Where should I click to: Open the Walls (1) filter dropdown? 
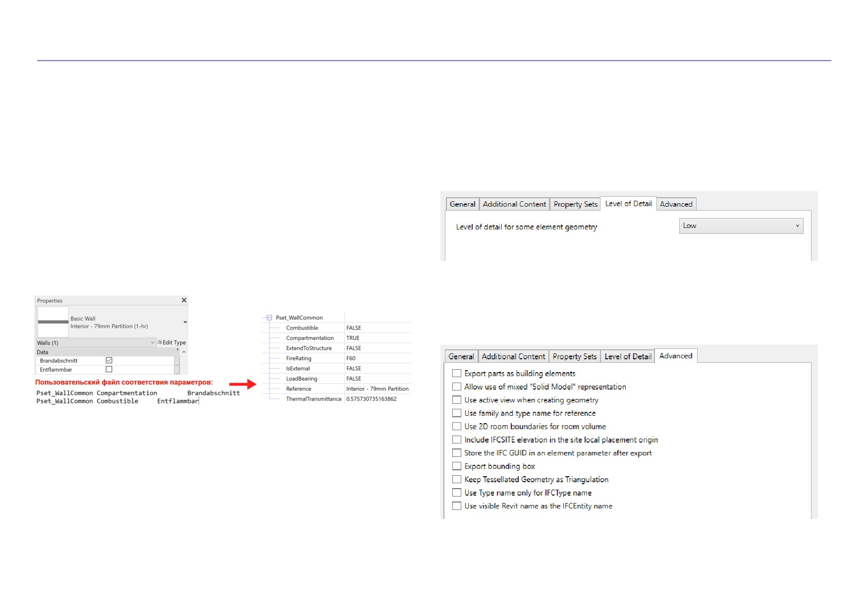96,343
